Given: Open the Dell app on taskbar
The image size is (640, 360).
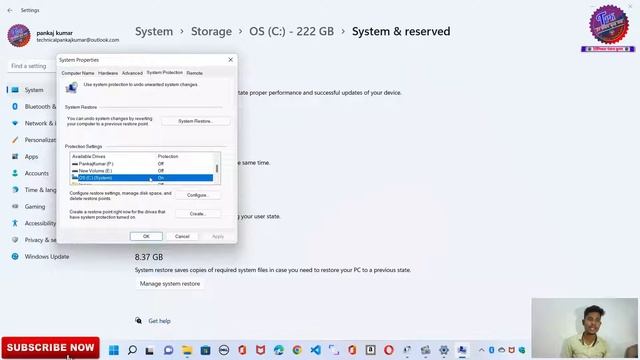Looking at the screenshot, I should click(224, 350).
